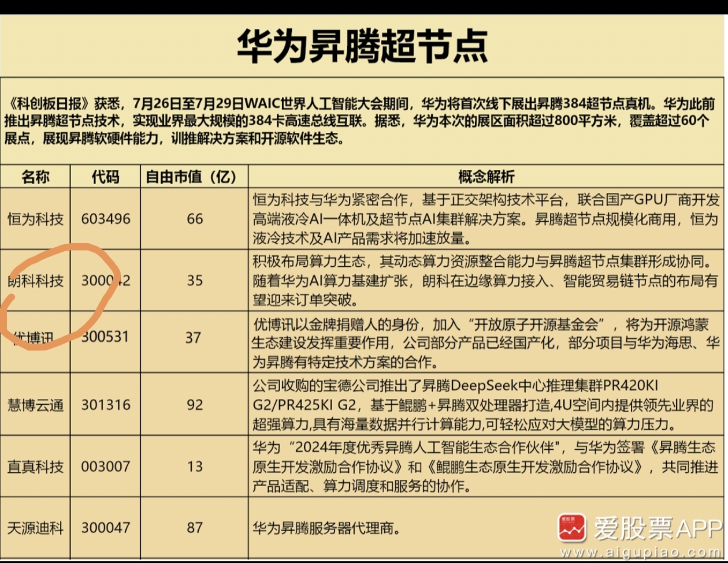
Task: Select stock code 300531
Action: click(x=106, y=337)
